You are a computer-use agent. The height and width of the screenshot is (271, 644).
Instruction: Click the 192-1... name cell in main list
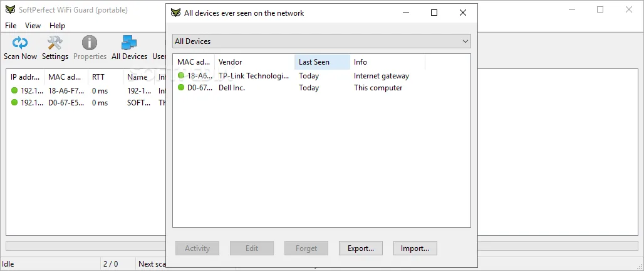pos(139,91)
